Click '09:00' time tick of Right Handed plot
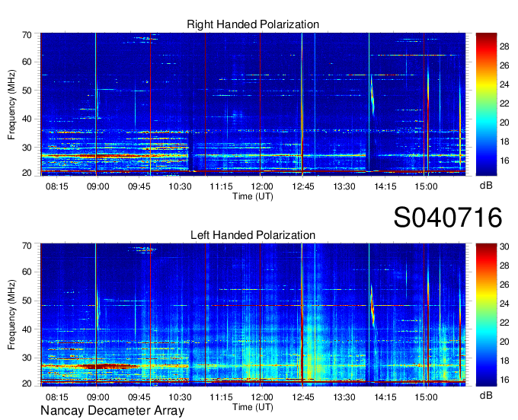The height and width of the screenshot is (420, 518). pyautogui.click(x=98, y=186)
